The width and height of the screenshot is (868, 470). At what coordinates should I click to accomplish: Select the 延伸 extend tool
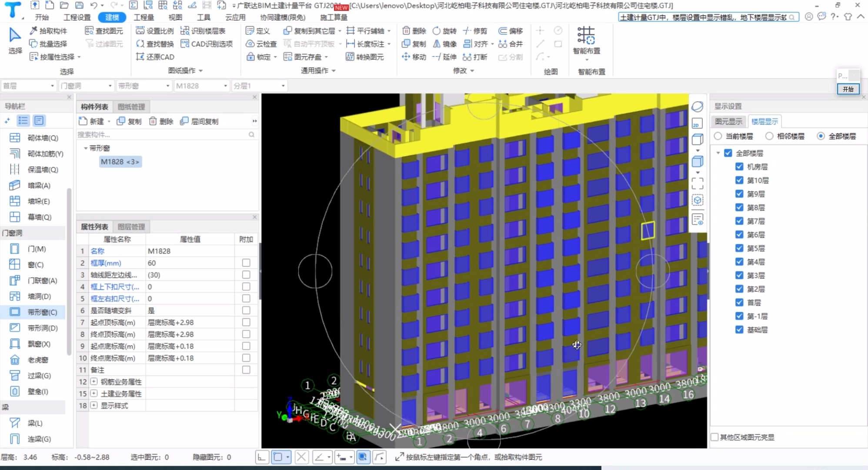click(444, 57)
